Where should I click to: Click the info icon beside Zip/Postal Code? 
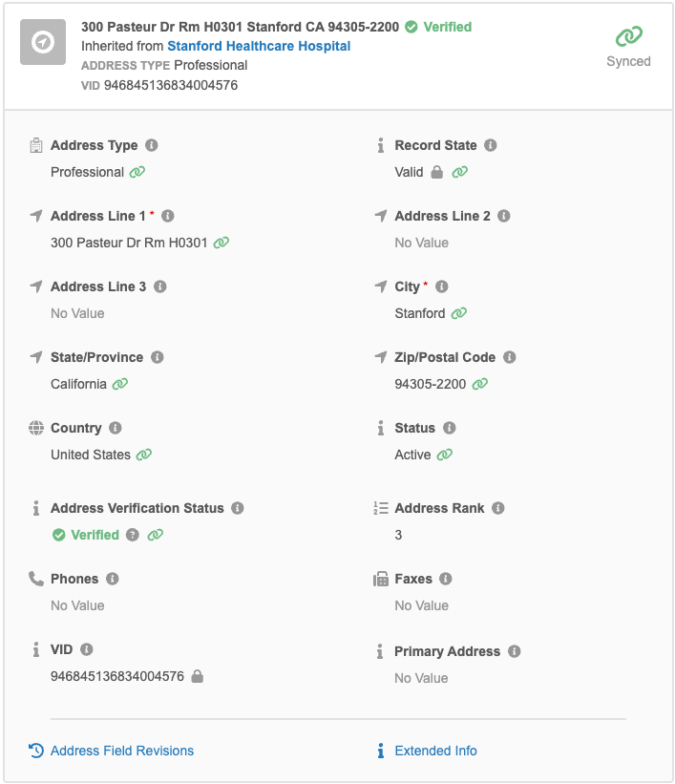pos(510,357)
